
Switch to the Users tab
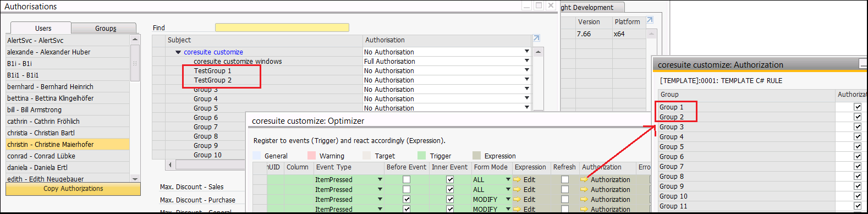pos(42,28)
